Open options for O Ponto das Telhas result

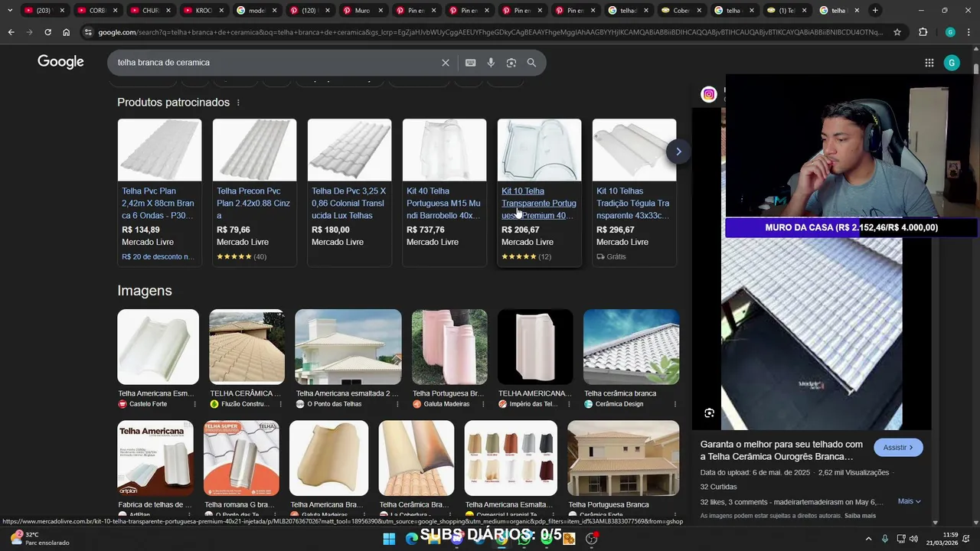pos(397,404)
